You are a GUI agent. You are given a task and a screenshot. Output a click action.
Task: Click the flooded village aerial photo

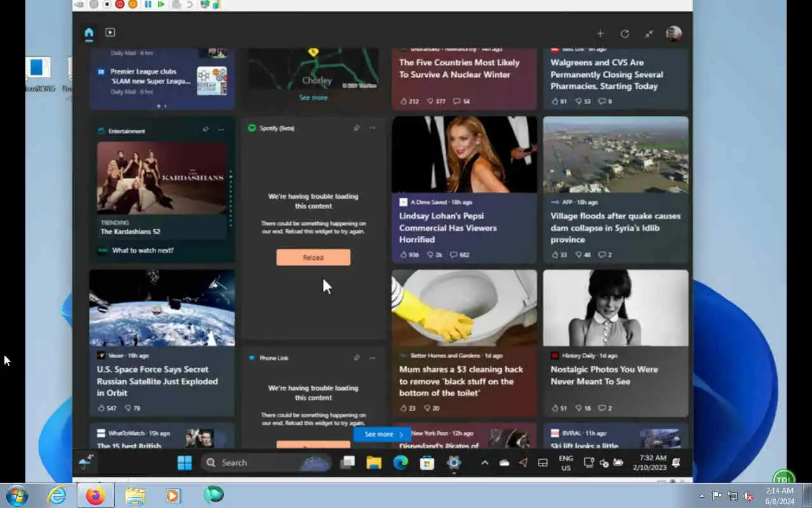[615, 154]
